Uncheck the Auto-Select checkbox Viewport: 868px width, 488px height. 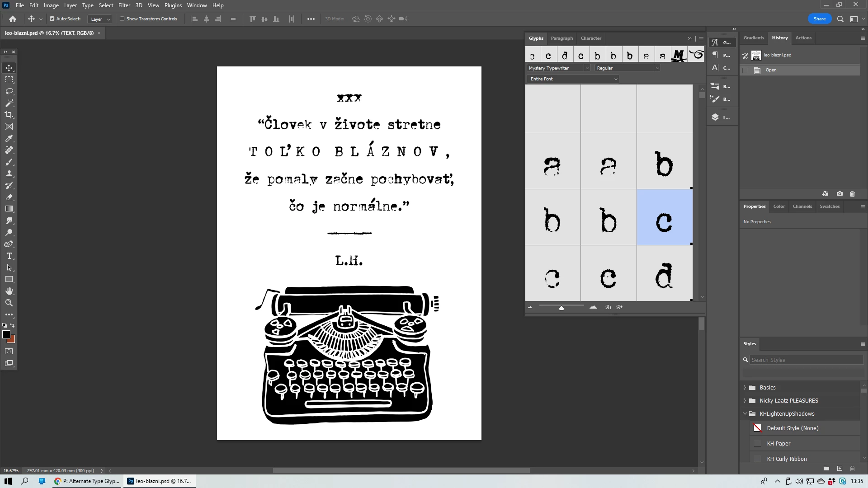tap(52, 19)
